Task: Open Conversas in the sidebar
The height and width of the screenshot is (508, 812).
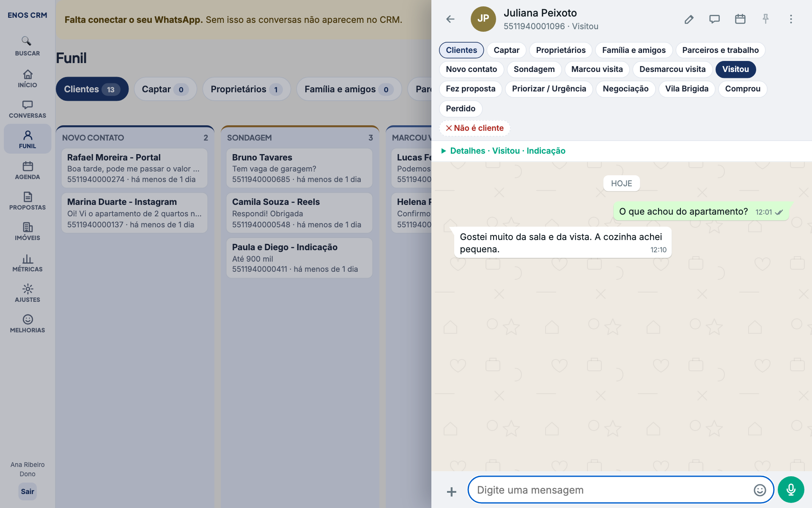Action: tap(27, 109)
